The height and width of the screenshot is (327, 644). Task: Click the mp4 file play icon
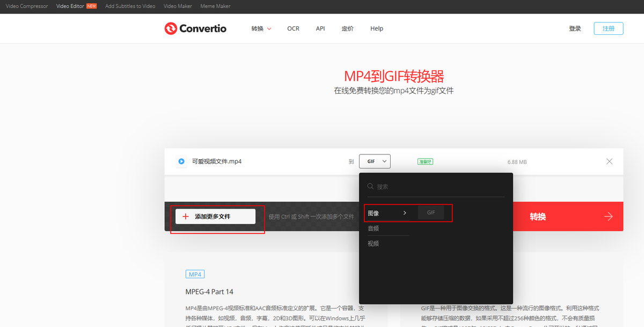[x=181, y=161]
